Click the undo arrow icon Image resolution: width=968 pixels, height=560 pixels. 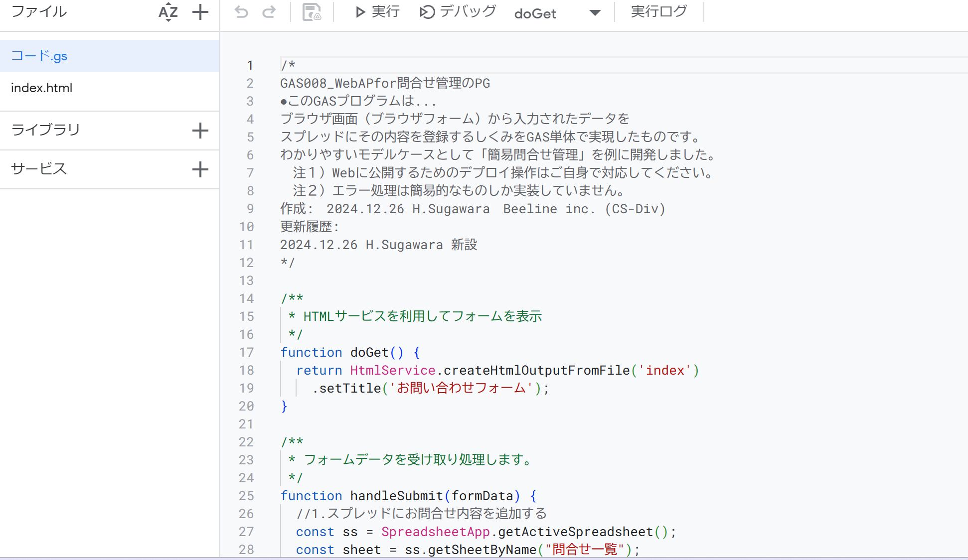coord(241,12)
